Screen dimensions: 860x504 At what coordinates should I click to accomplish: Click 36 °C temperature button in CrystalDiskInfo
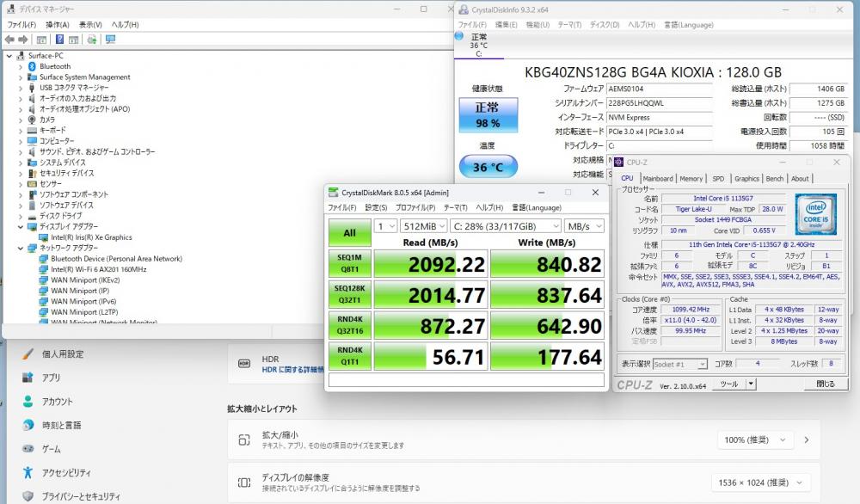[x=488, y=167]
